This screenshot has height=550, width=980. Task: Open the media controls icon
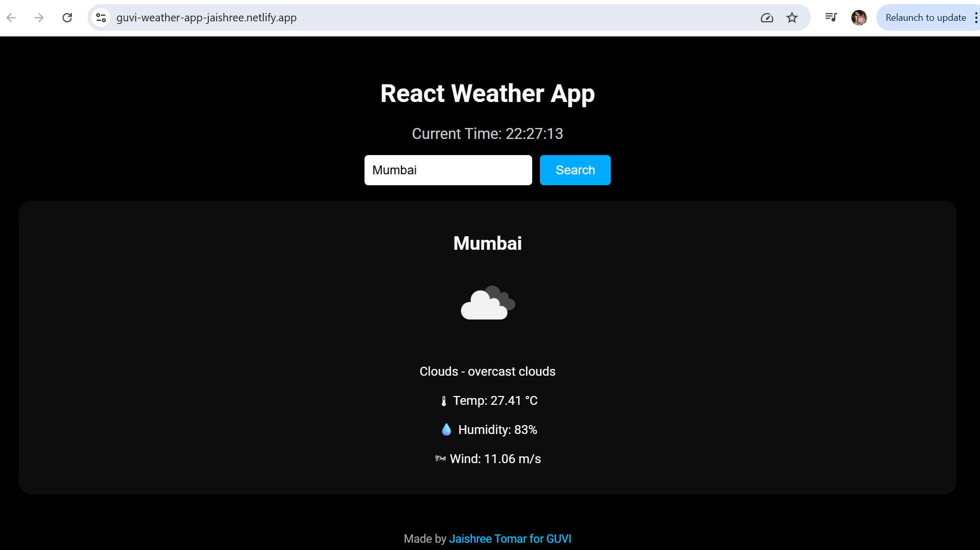click(x=831, y=18)
